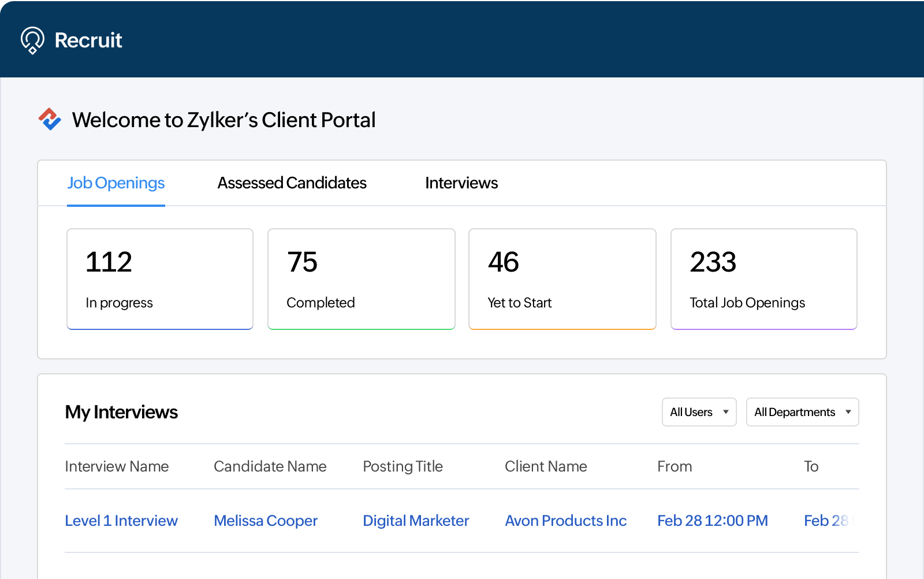Image resolution: width=924 pixels, height=579 pixels.
Task: Open the All Users dropdown chevron
Action: (725, 412)
